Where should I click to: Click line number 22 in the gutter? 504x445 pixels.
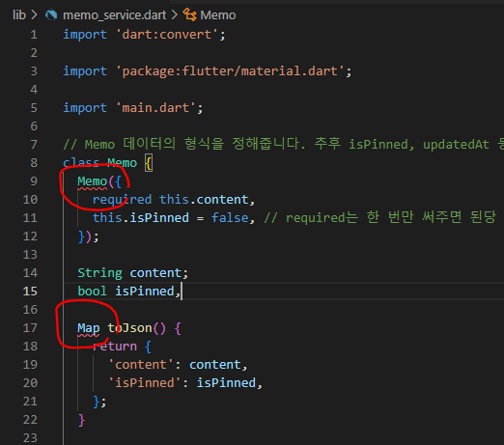[x=30, y=420]
